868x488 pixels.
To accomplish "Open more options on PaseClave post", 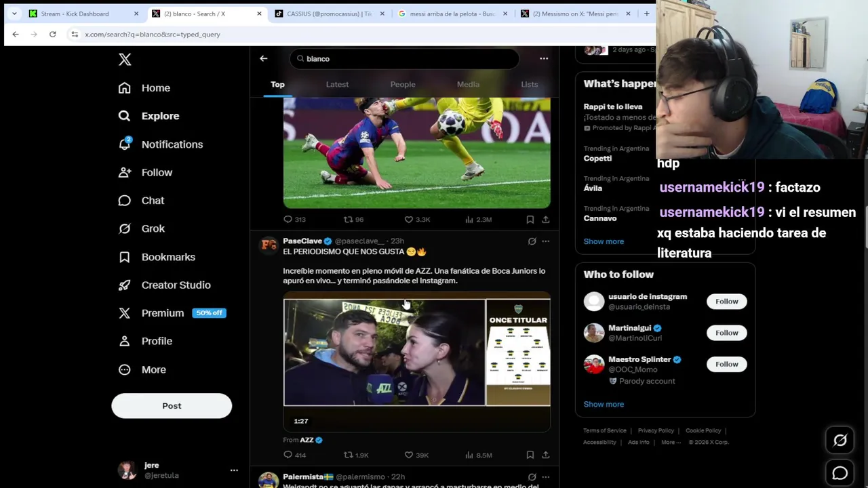I will [x=546, y=241].
